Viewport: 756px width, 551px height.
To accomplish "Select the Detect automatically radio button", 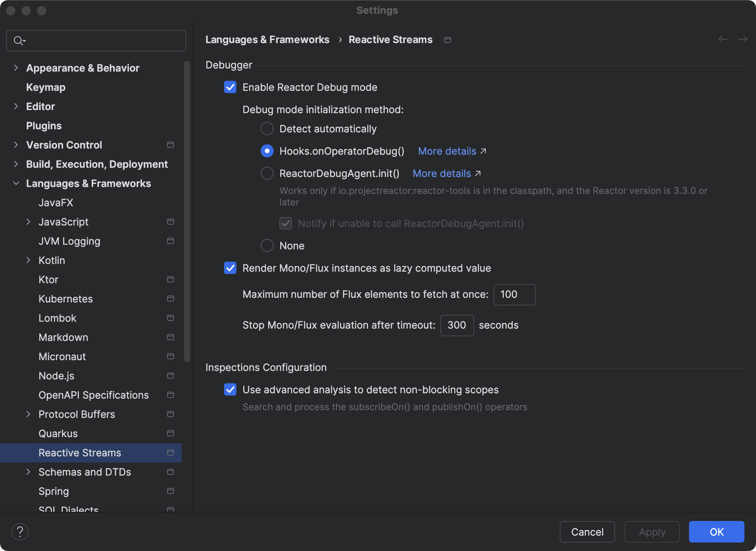I will point(267,129).
